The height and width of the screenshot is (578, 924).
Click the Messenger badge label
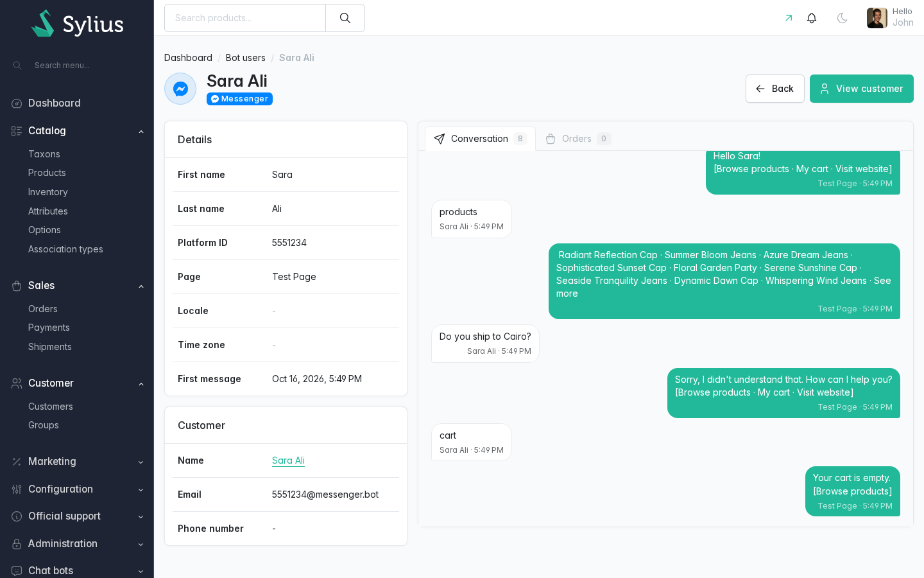click(x=239, y=99)
